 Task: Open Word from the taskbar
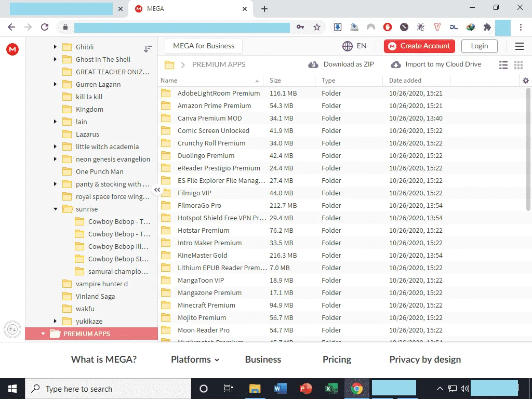click(x=280, y=389)
